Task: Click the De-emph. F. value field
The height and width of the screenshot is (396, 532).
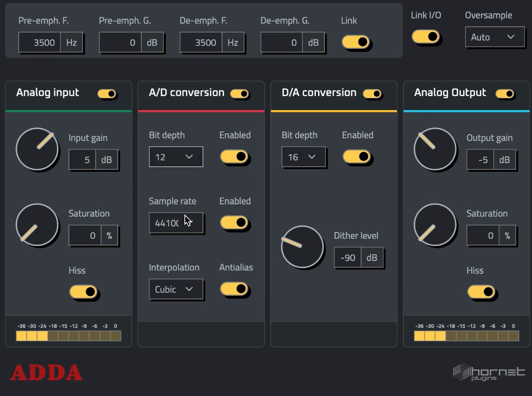Action: point(201,43)
